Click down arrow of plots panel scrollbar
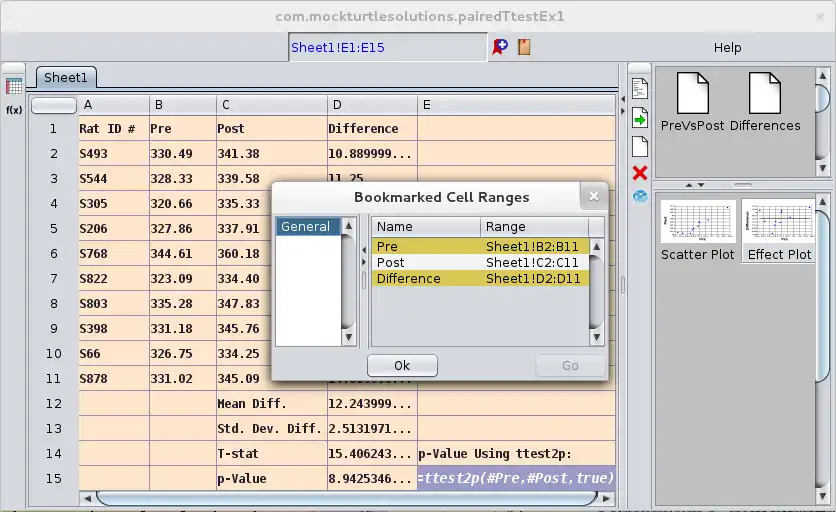The width and height of the screenshot is (836, 512). pyautogui.click(x=822, y=496)
